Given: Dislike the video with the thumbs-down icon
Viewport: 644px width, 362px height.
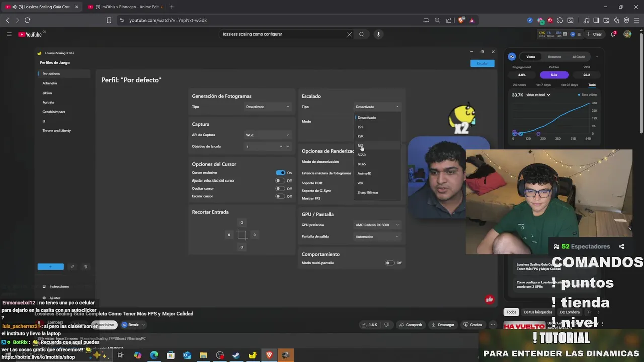Looking at the screenshot, I should point(386,325).
